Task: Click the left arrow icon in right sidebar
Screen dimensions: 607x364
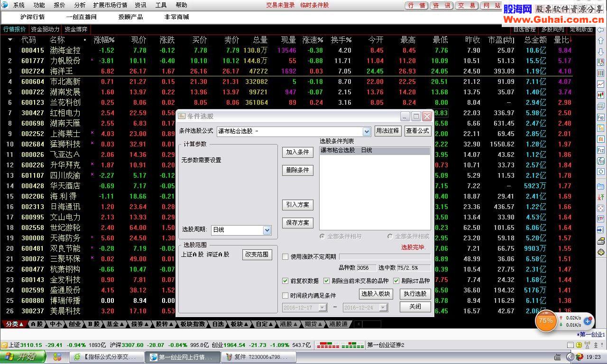Action: point(600,29)
